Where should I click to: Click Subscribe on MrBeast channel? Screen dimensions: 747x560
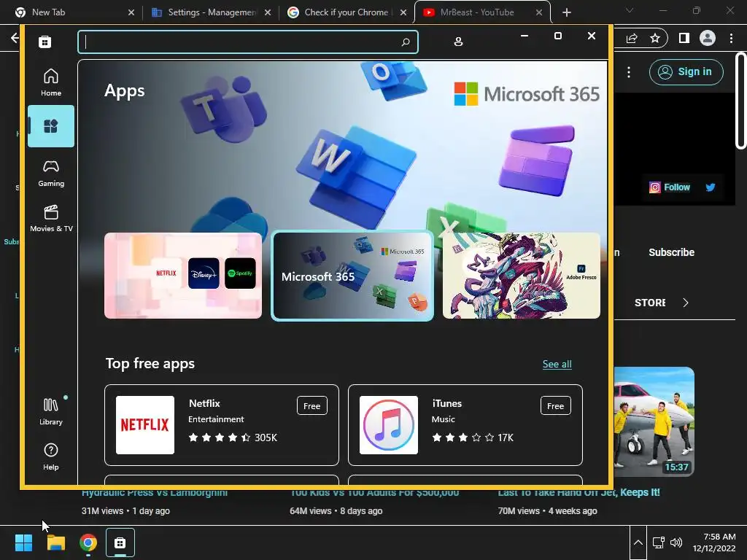tap(671, 252)
